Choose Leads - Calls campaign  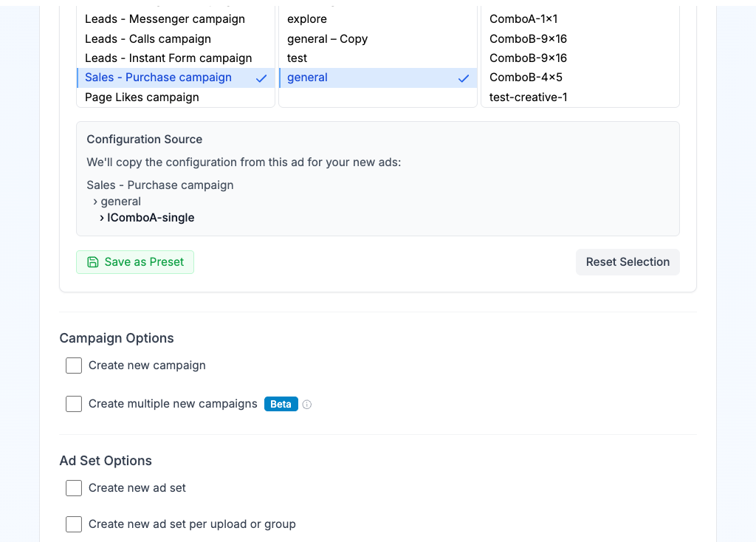click(x=148, y=39)
